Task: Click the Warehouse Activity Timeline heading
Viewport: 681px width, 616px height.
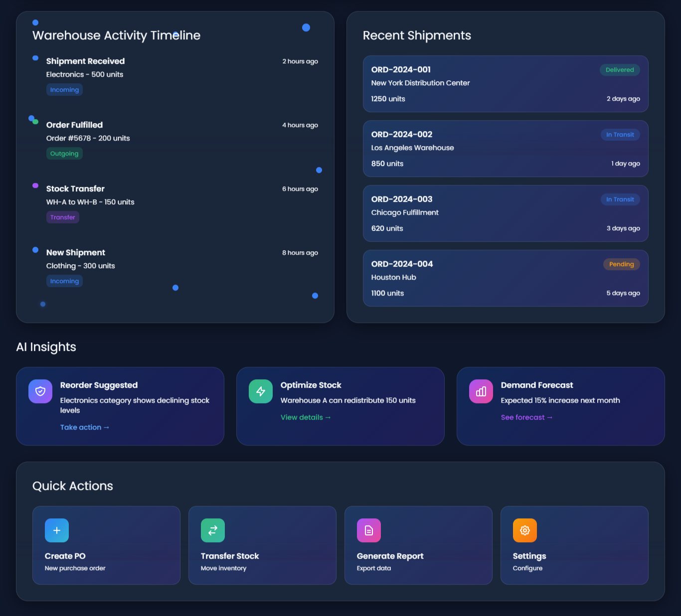Action: coord(116,35)
